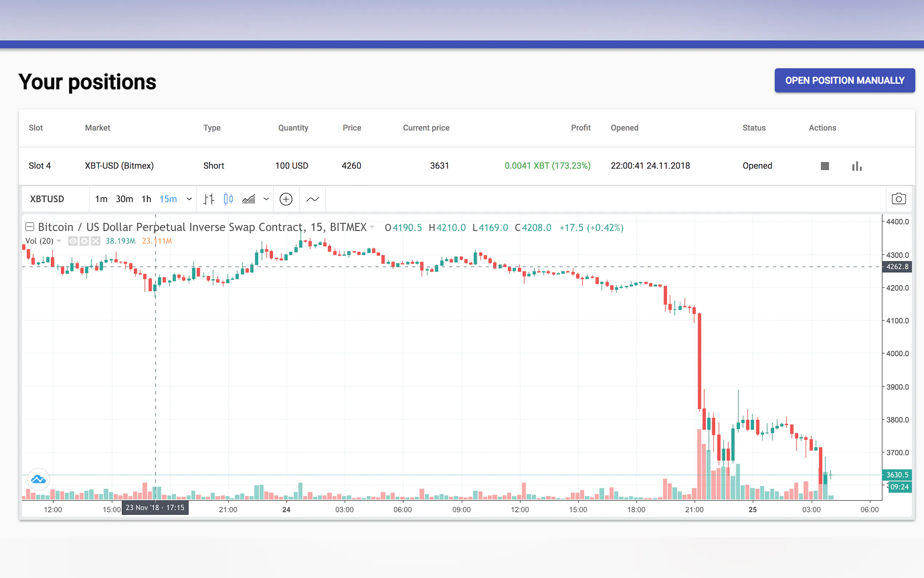Click the compare or add symbol icon
The width and height of the screenshot is (924, 578).
coord(286,199)
